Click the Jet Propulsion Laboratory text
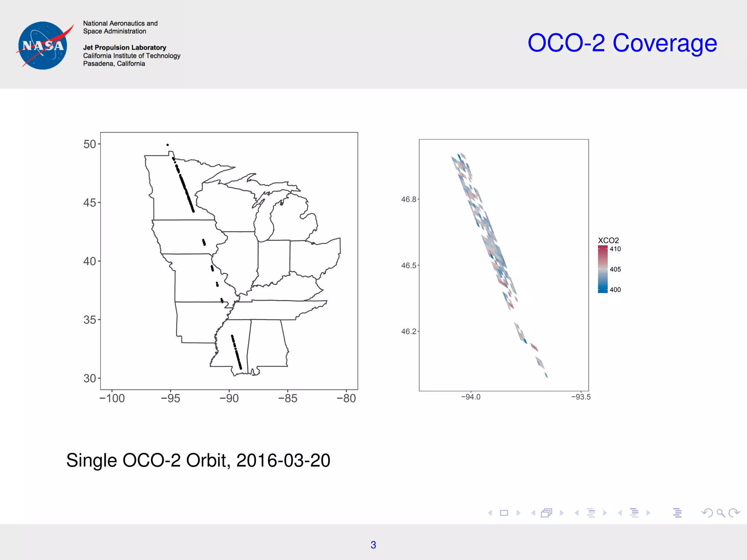Screen dimensions: 747x560 click(x=125, y=47)
